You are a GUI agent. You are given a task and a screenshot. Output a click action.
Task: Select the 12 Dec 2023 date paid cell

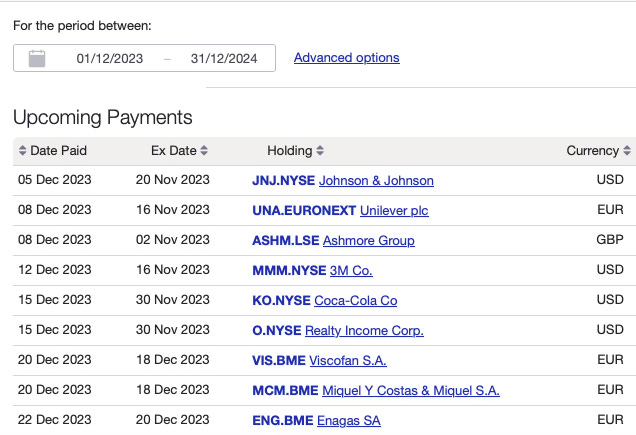coord(55,270)
